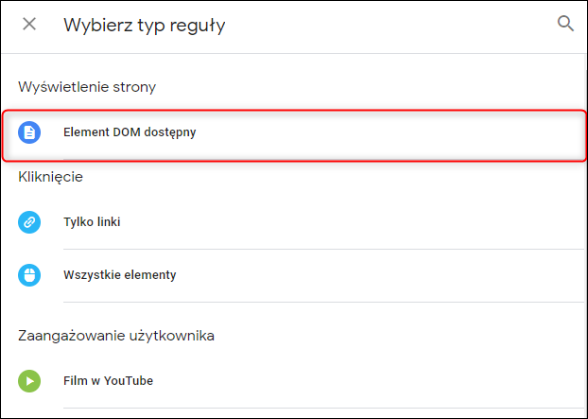Screen dimensions: 588x419
Task: Choose the Film w YouTube rule text
Action: 108,381
